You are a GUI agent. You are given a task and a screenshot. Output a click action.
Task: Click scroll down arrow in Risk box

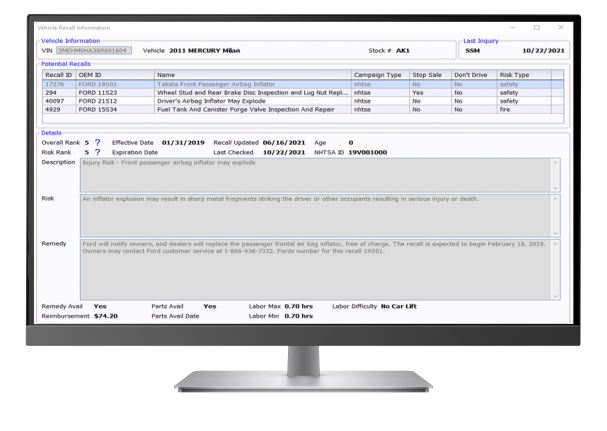tap(556, 233)
